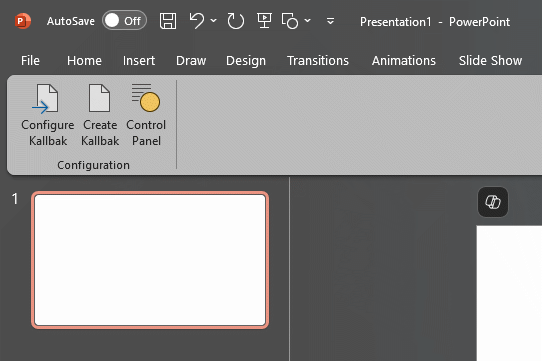Click the Create Kallbak button

pos(100,115)
